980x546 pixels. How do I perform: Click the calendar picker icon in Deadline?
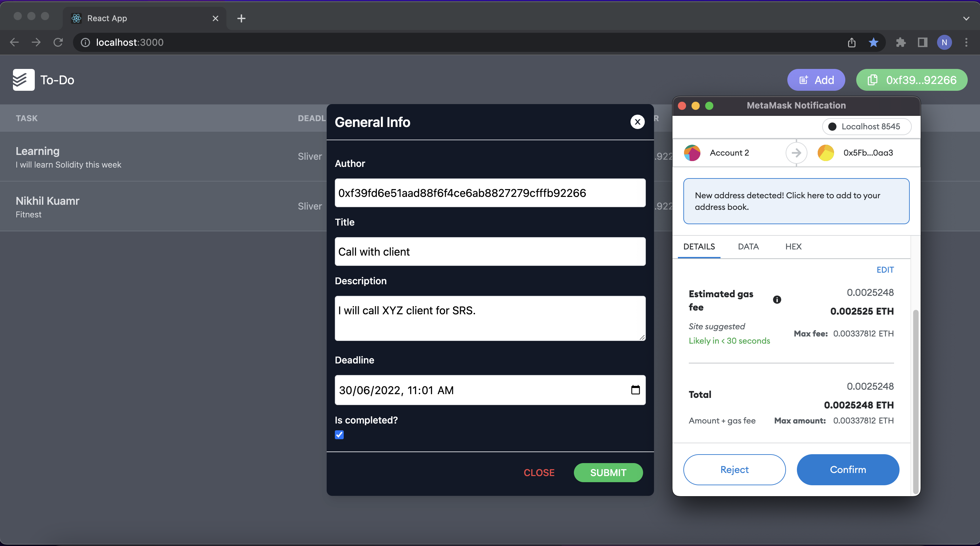[x=635, y=389]
